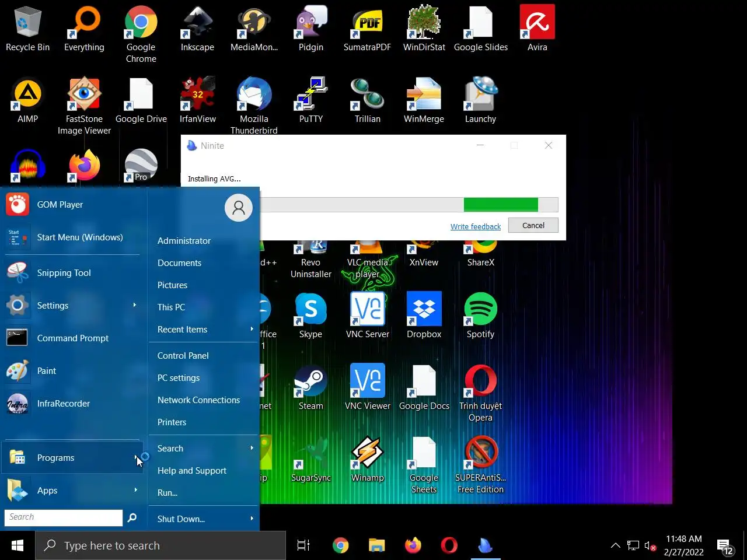Select the ShareX desktop shortcut

pyautogui.click(x=480, y=254)
